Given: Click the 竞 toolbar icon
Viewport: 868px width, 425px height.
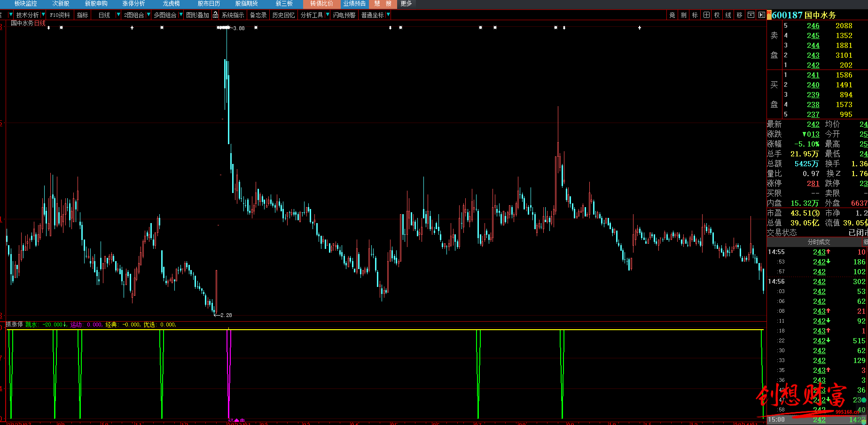Looking at the screenshot, I should [x=672, y=15].
